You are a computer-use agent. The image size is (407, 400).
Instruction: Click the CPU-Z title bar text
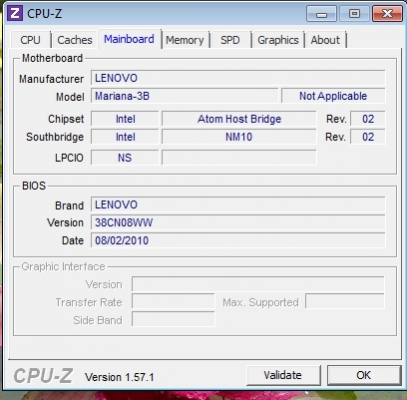(44, 14)
